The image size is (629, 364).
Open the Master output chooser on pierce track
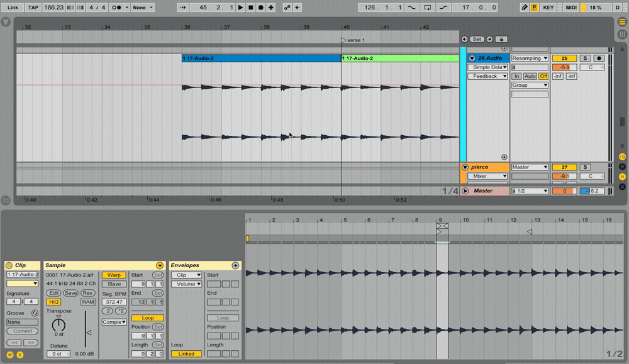pos(530,167)
